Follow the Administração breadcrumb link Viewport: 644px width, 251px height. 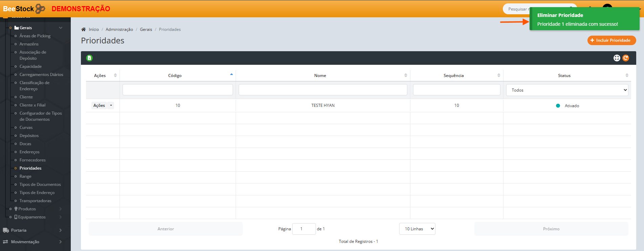119,30
